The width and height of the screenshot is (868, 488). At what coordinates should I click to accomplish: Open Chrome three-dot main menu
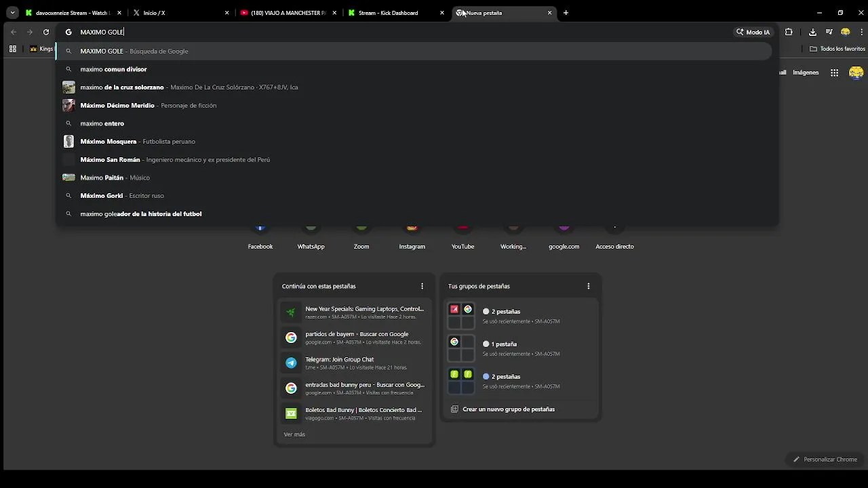[x=861, y=32]
